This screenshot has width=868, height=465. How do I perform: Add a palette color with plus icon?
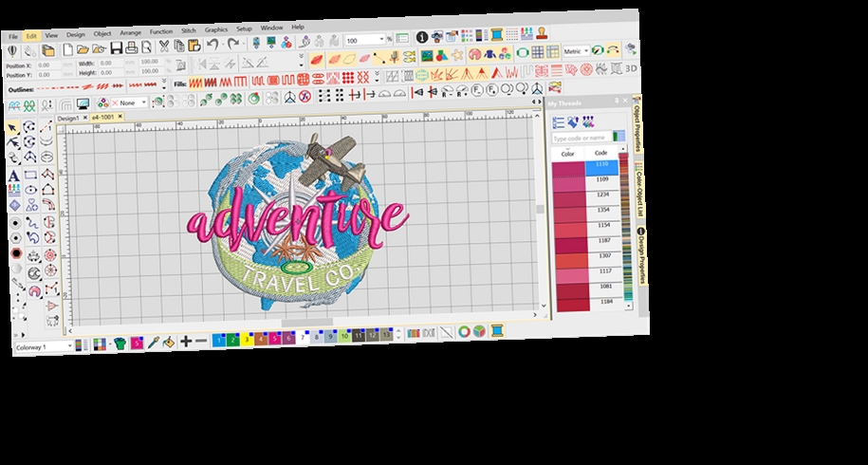185,341
